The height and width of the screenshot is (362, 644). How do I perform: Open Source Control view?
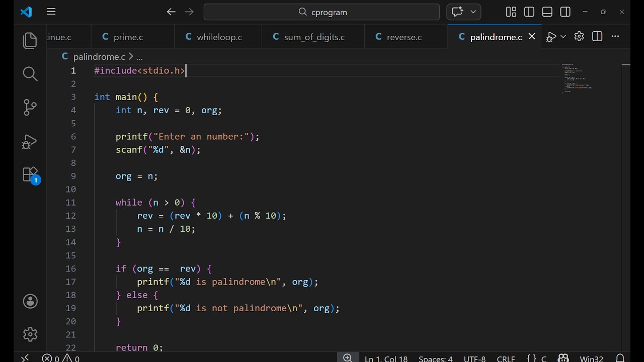(x=30, y=107)
